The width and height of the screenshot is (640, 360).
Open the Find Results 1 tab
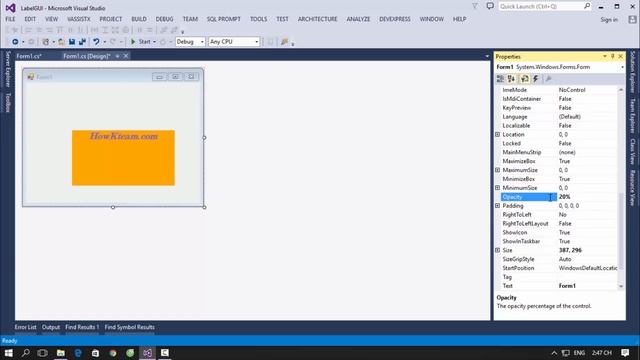(82, 327)
